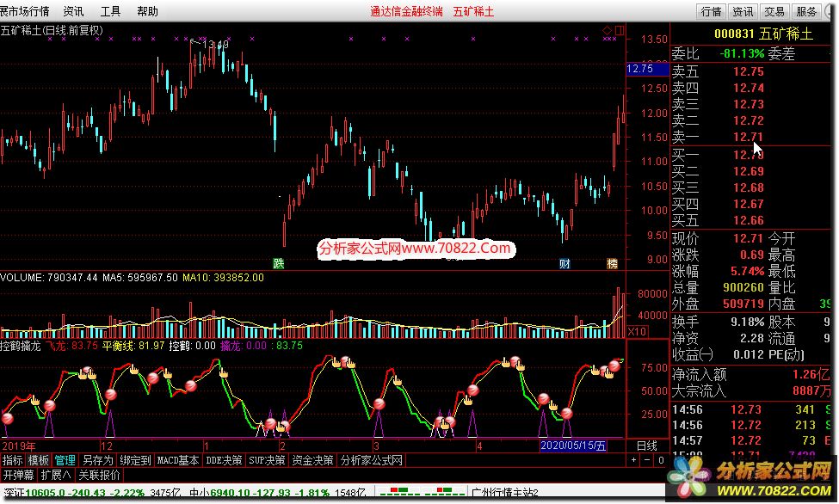Image resolution: width=839 pixels, height=504 pixels.
Task: Click the 开弹幕 button
Action: coord(18,475)
